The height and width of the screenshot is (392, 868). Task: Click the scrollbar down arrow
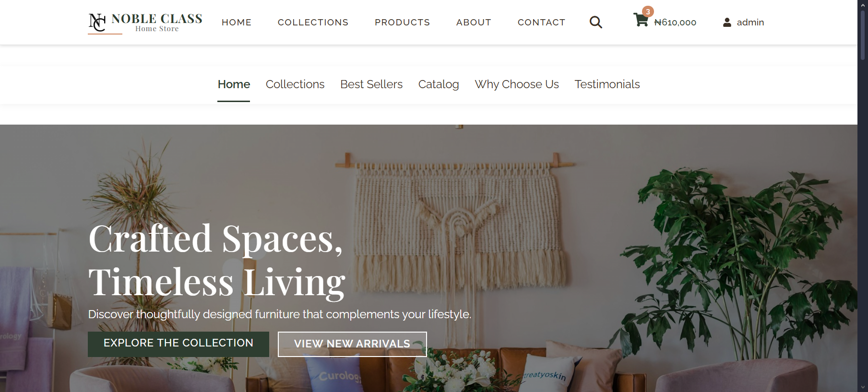click(863, 387)
